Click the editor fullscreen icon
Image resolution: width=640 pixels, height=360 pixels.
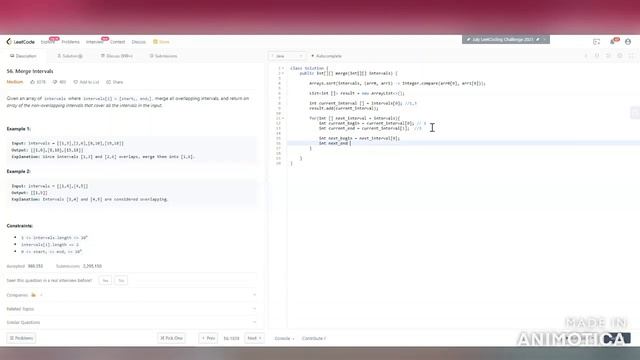[631, 56]
